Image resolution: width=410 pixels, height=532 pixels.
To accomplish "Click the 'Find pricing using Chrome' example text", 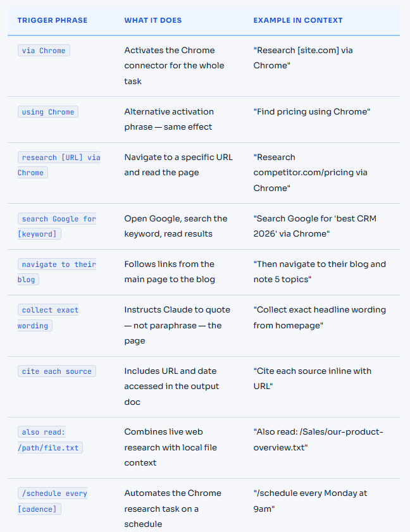I will tap(311, 111).
